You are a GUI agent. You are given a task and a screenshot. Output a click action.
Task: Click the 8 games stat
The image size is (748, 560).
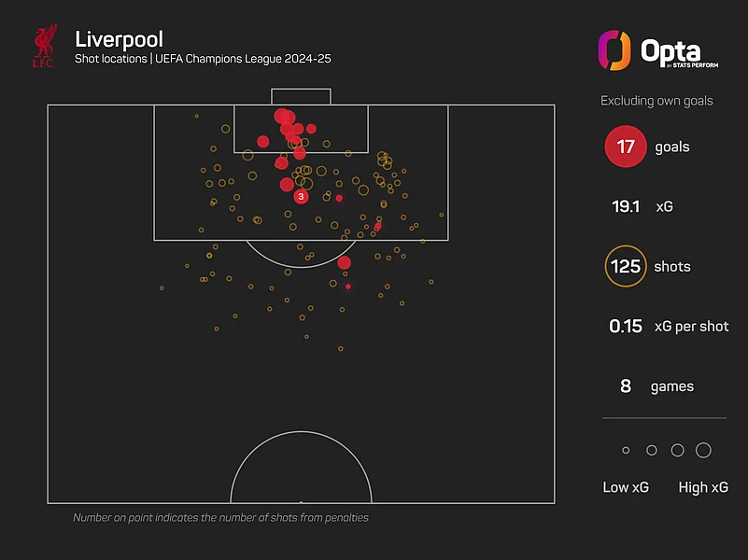pyautogui.click(x=625, y=385)
